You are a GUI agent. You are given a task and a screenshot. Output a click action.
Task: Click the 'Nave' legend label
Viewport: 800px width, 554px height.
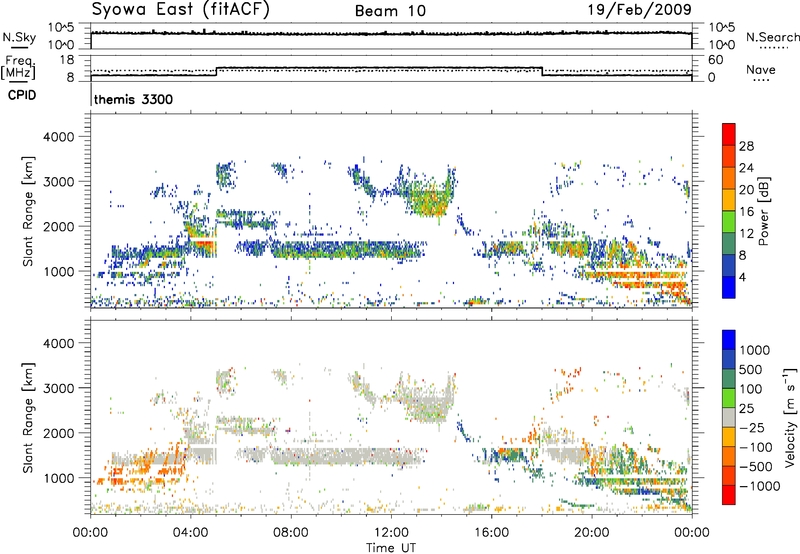tap(761, 69)
